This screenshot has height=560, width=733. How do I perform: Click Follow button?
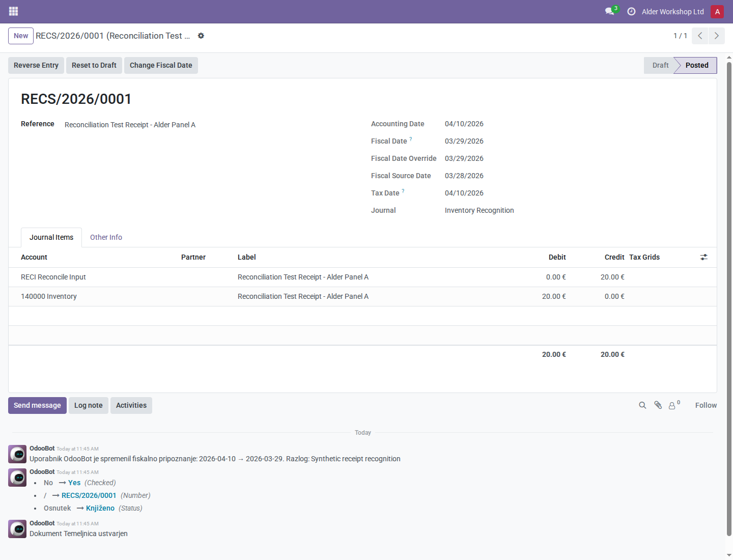(x=706, y=405)
